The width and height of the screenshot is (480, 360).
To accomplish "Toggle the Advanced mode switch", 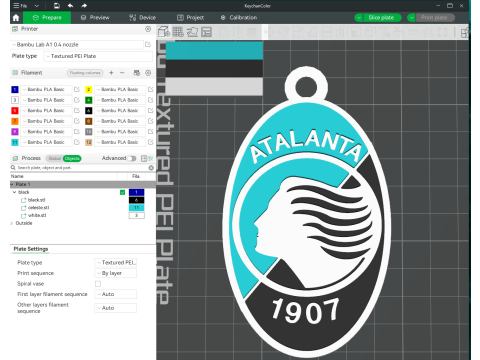I will click(132, 158).
